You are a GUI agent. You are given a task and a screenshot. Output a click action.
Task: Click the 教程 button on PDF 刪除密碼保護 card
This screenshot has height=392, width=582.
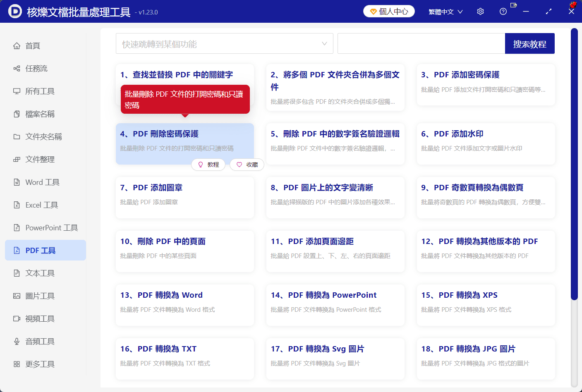pyautogui.click(x=208, y=165)
